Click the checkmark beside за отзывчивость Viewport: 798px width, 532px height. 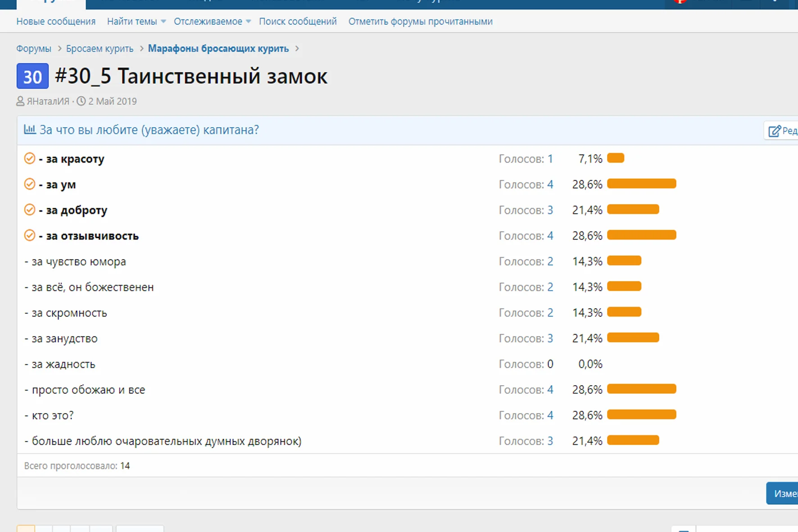tap(30, 236)
